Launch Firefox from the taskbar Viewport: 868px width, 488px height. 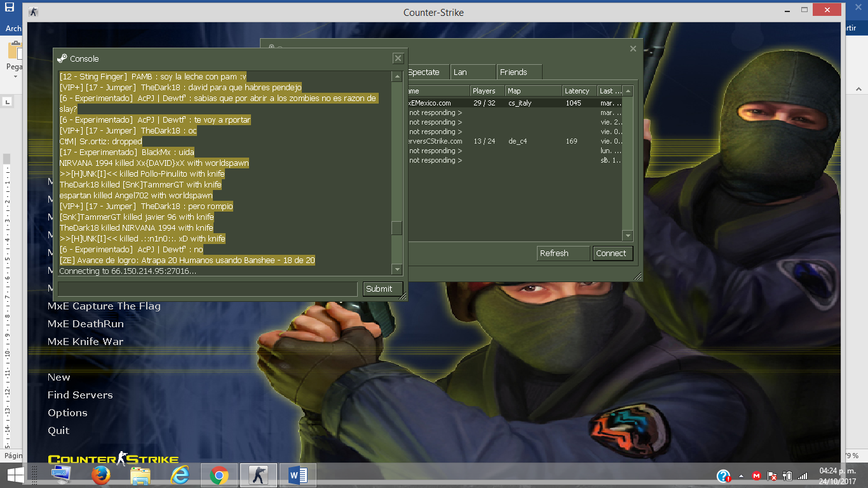100,475
